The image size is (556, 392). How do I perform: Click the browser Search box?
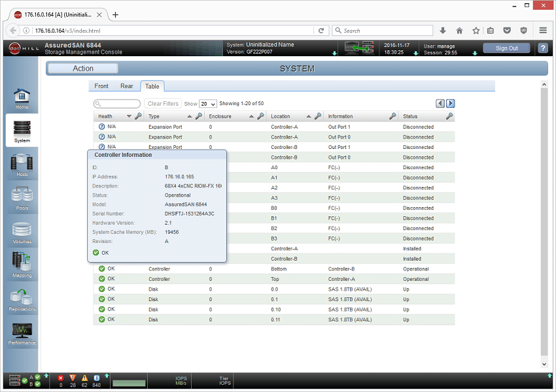383,31
